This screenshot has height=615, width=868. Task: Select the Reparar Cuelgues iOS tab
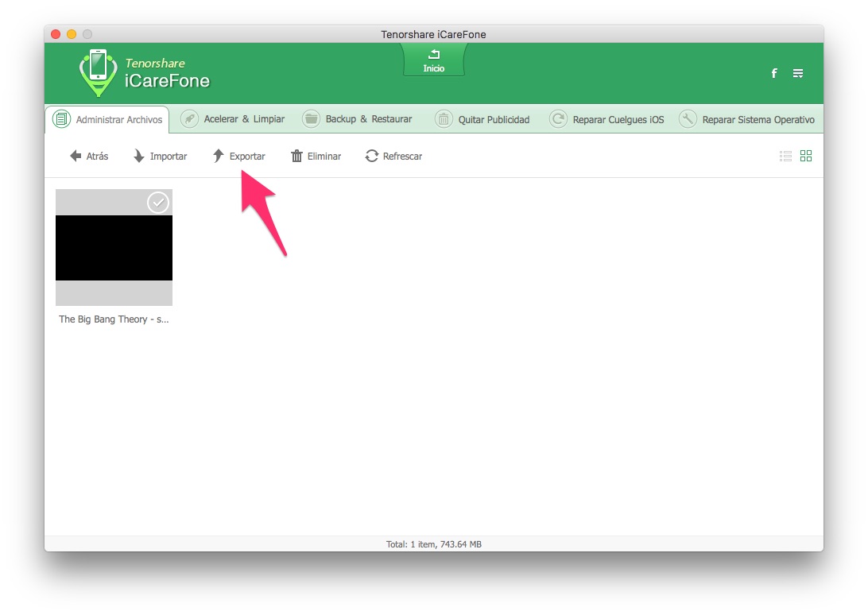coord(606,119)
